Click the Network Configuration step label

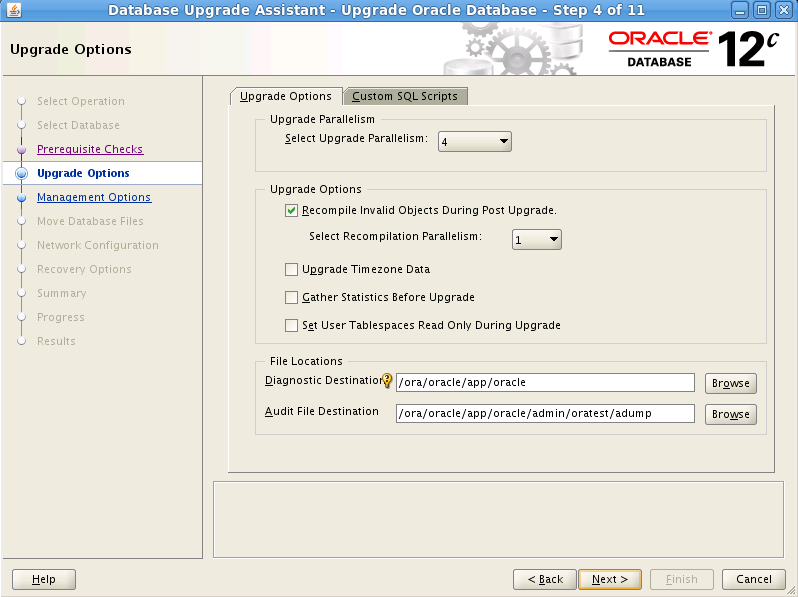click(x=98, y=245)
